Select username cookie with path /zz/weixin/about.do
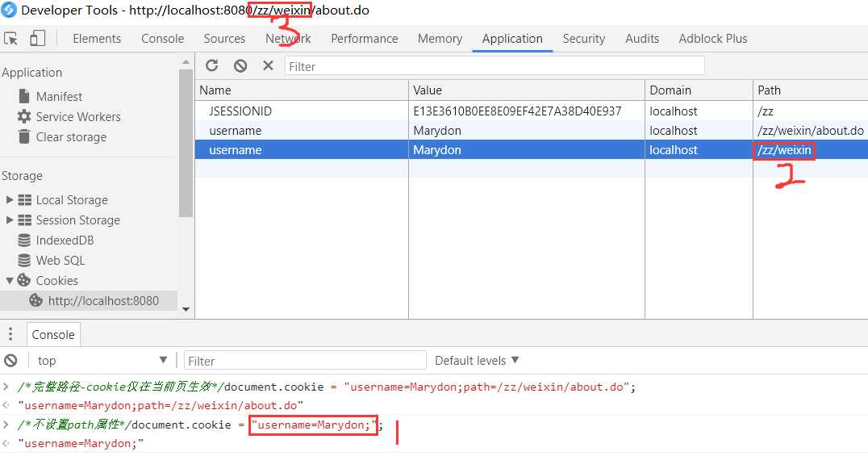 pyautogui.click(x=532, y=130)
